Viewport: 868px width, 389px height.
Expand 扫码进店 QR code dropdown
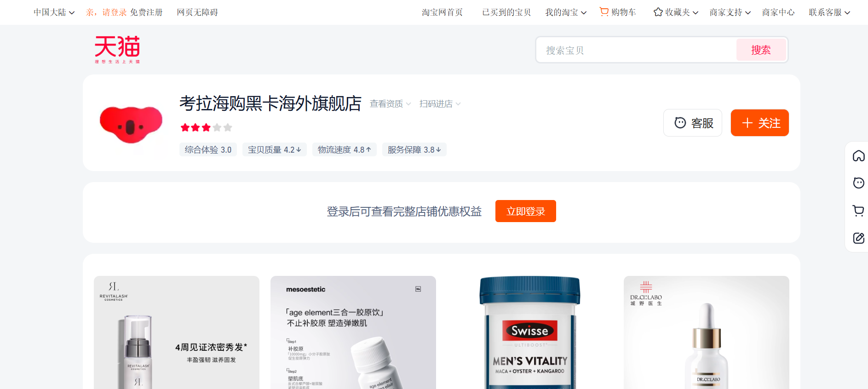(x=440, y=104)
